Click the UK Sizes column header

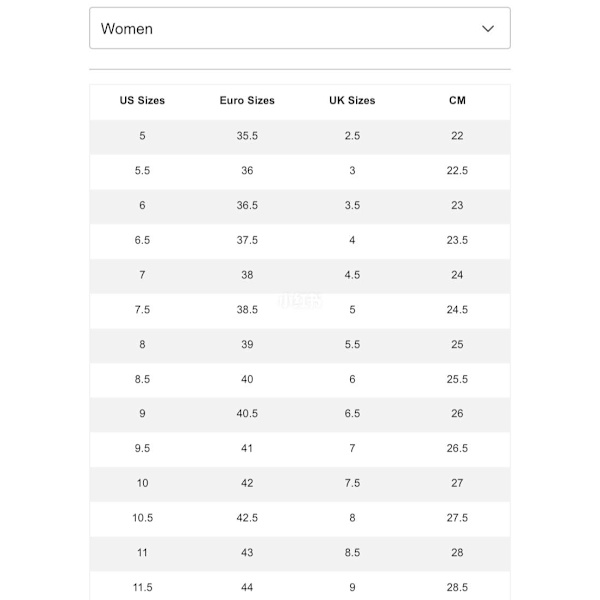pyautogui.click(x=352, y=101)
